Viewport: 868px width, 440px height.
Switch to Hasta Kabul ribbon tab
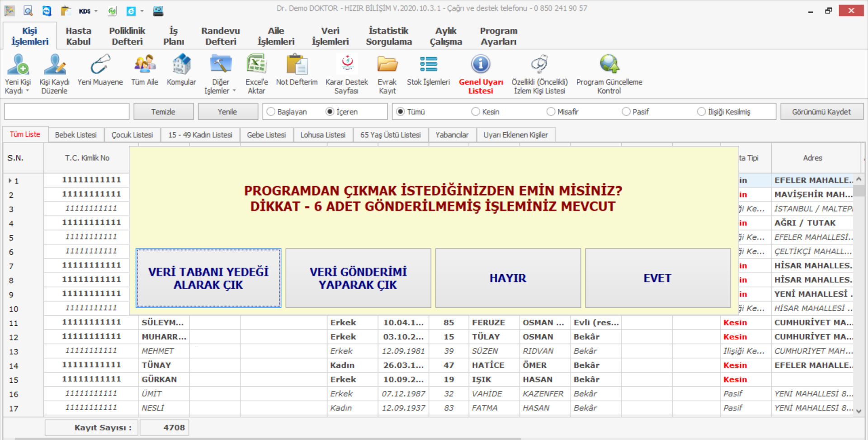pos(79,36)
